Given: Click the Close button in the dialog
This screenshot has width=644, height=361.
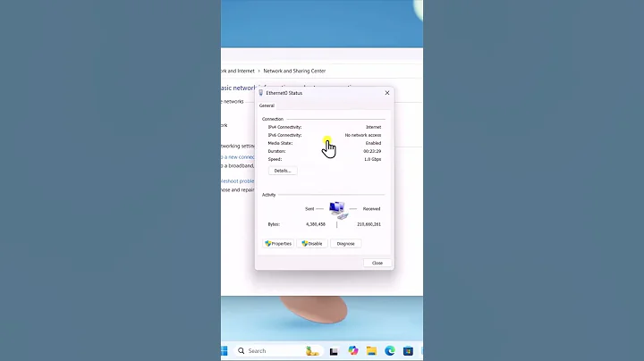Looking at the screenshot, I should click(x=377, y=263).
